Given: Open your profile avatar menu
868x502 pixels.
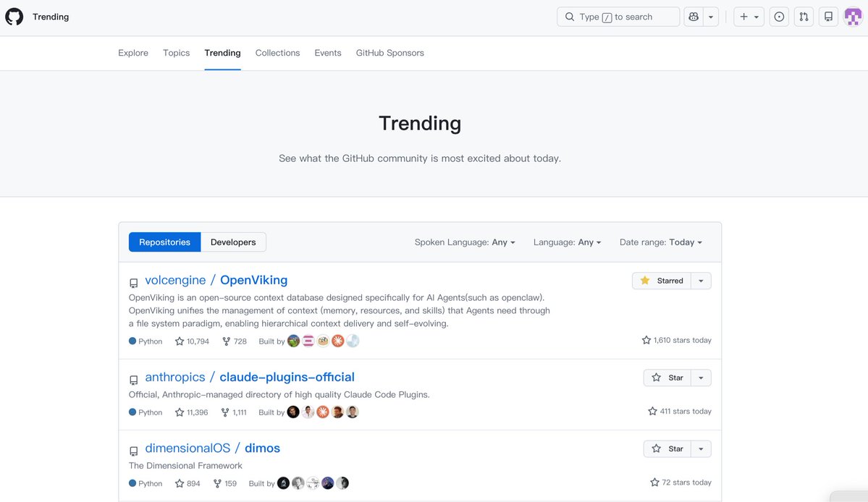Looking at the screenshot, I should coord(853,16).
